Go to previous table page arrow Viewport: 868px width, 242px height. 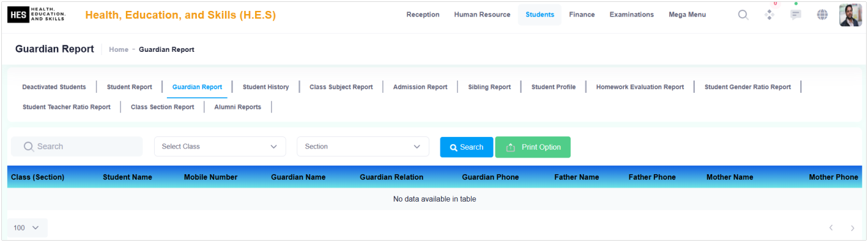[x=831, y=228]
